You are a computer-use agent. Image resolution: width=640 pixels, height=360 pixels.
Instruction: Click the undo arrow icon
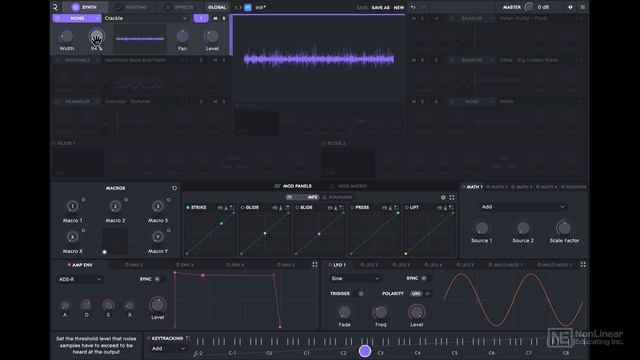pos(413,7)
